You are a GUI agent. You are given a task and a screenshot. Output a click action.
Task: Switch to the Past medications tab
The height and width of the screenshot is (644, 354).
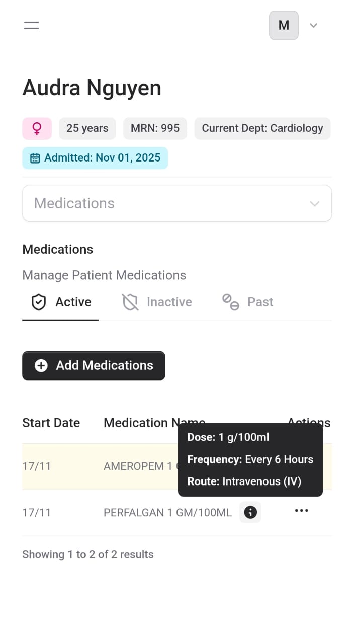click(260, 302)
